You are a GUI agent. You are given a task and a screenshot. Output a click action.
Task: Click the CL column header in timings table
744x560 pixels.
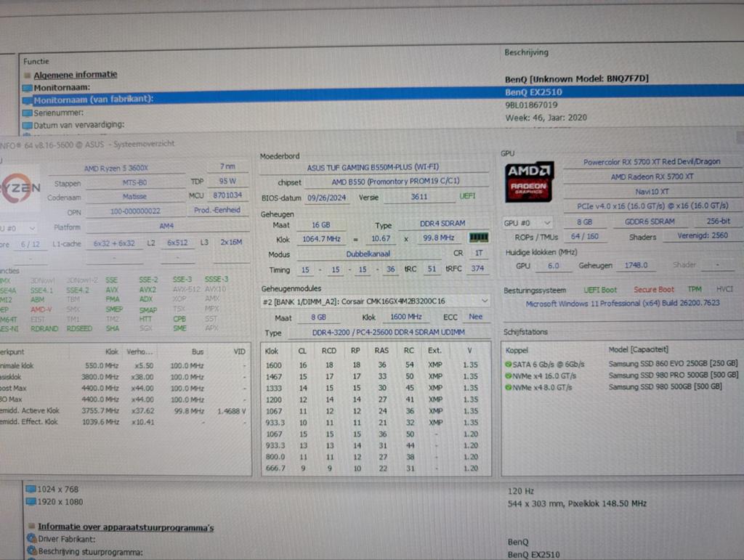click(x=302, y=351)
